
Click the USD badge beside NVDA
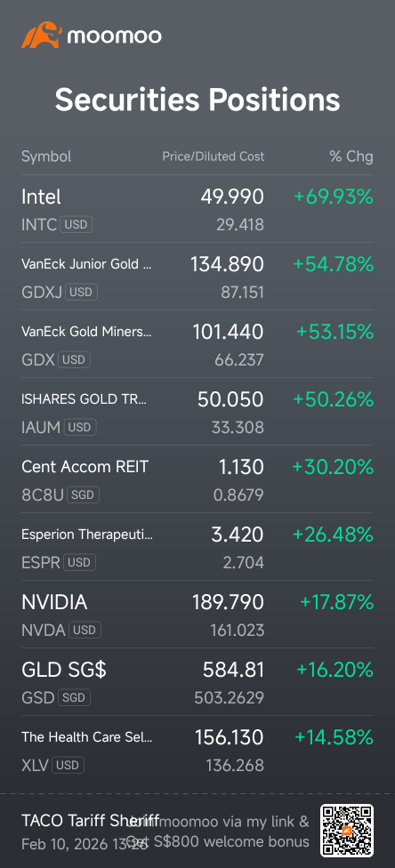point(85,630)
